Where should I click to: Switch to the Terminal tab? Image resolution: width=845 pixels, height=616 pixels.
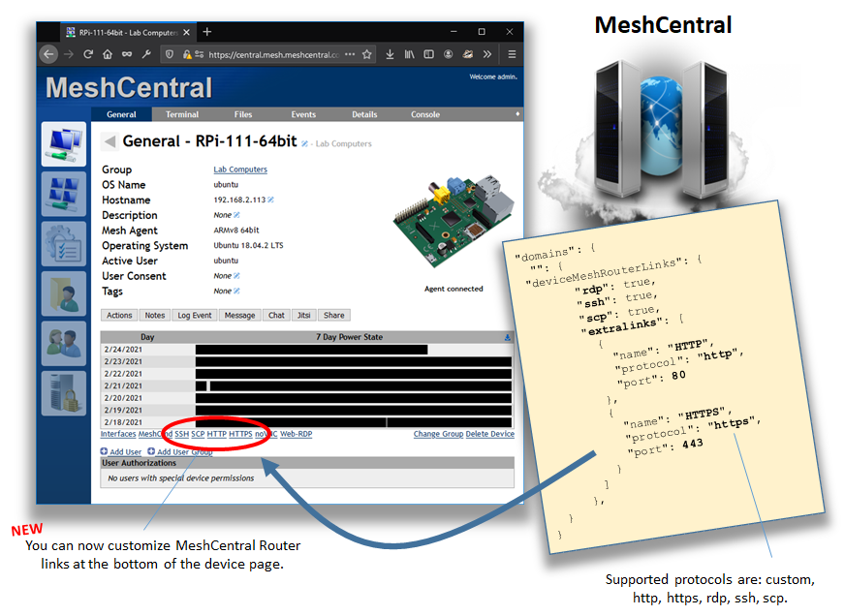pyautogui.click(x=184, y=114)
